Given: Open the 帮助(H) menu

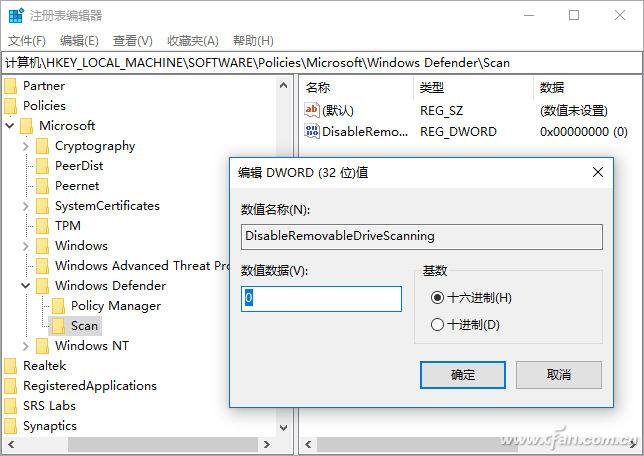Looking at the screenshot, I should 253,41.
